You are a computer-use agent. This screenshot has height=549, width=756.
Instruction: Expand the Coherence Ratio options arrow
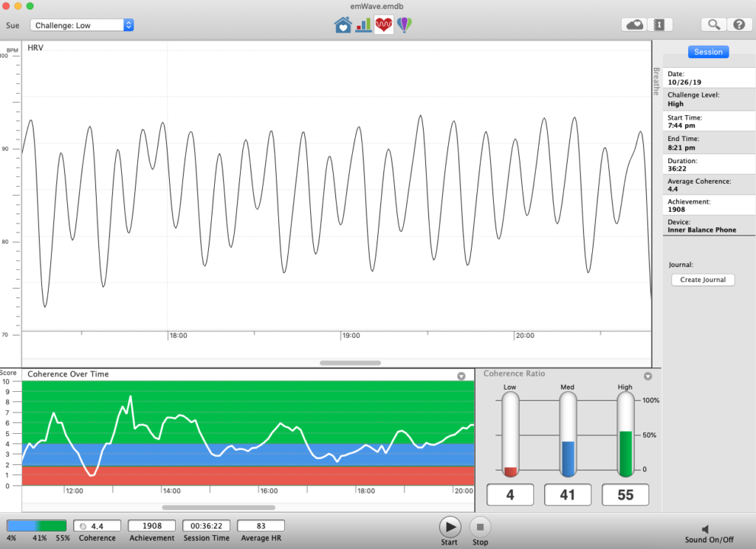647,376
